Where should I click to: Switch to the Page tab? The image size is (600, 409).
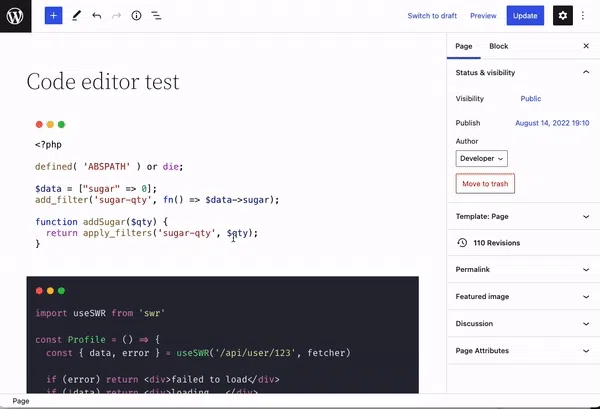tap(463, 46)
